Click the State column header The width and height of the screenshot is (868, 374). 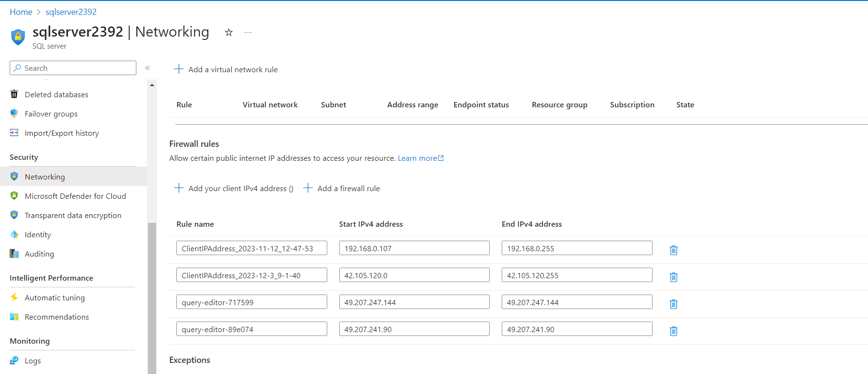coord(685,104)
